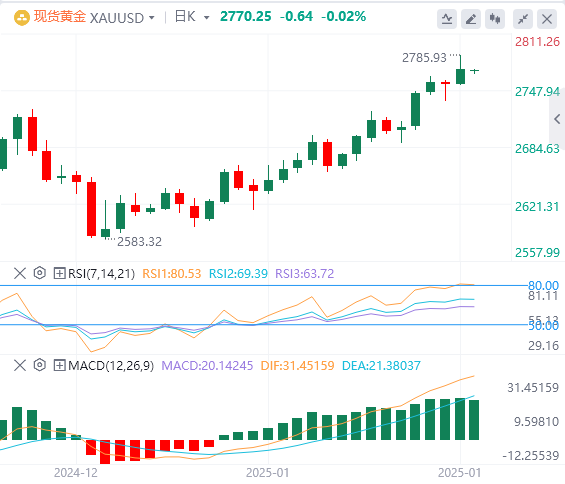Open MACD indicator settings hexagon icon
The width and height of the screenshot is (565, 484).
tap(40, 365)
